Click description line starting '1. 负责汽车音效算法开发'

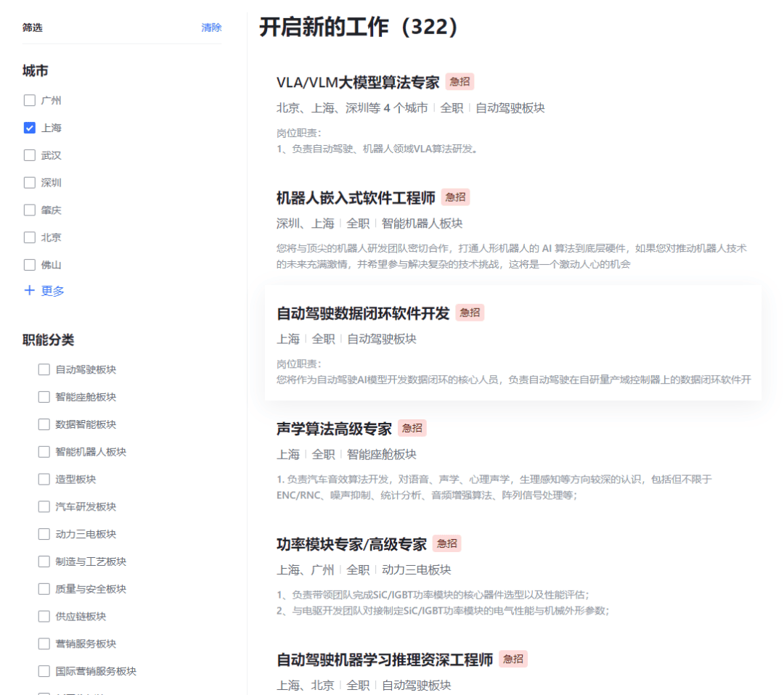[494, 480]
